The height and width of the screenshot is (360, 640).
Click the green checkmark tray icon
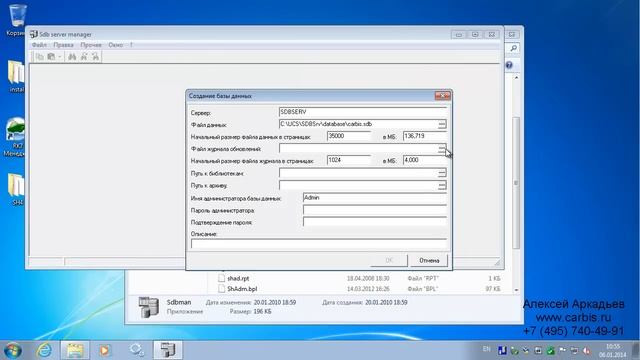tap(551, 351)
